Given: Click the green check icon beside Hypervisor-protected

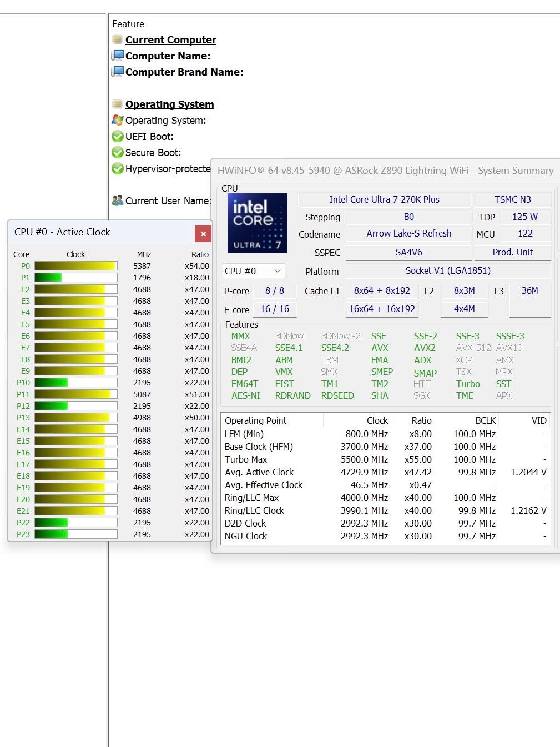Looking at the screenshot, I should tap(117, 168).
